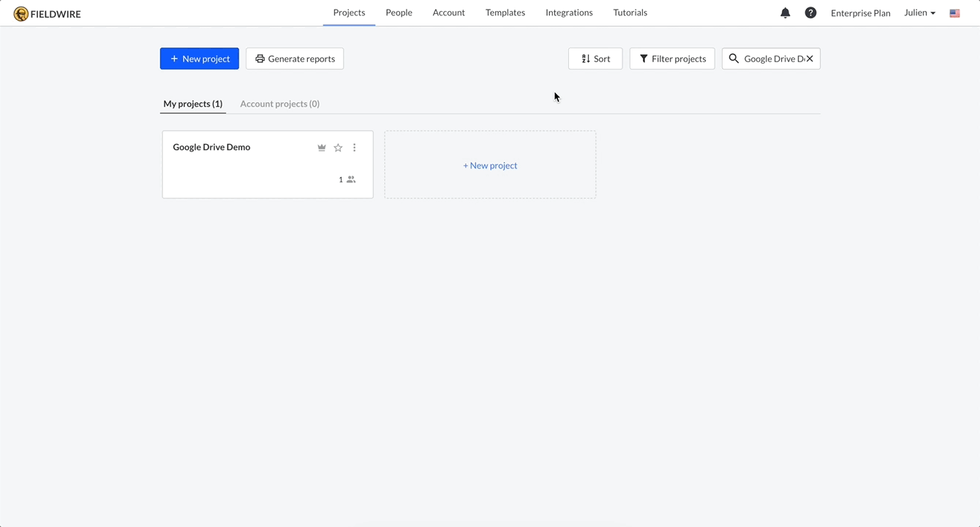Viewport: 980px width, 527px height.
Task: Click the help question mark icon
Action: (810, 12)
